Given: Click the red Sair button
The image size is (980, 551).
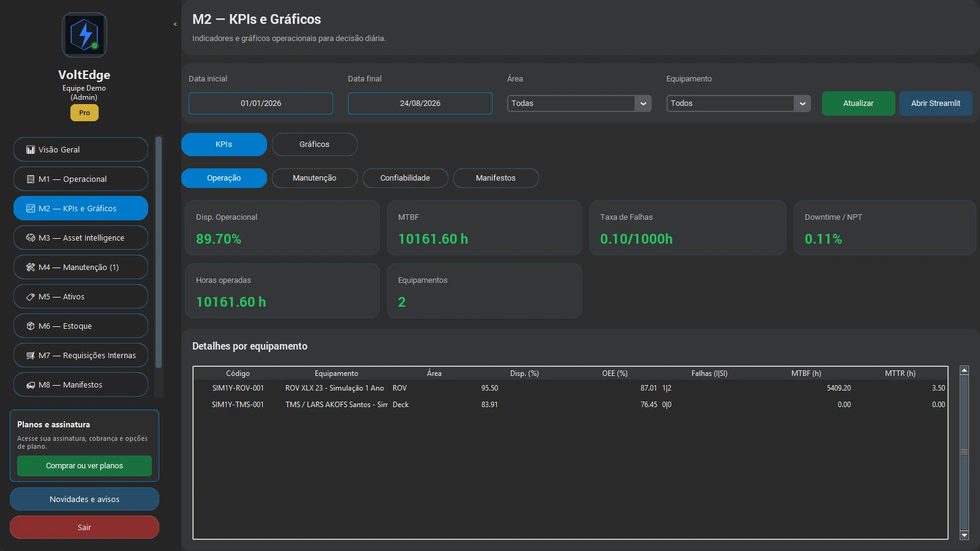Looking at the screenshot, I should [85, 527].
